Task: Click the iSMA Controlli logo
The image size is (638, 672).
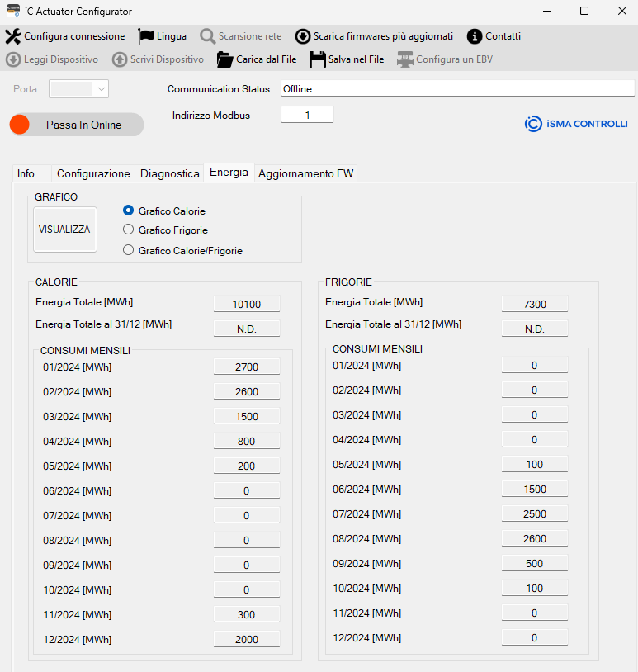Action: 576,124
